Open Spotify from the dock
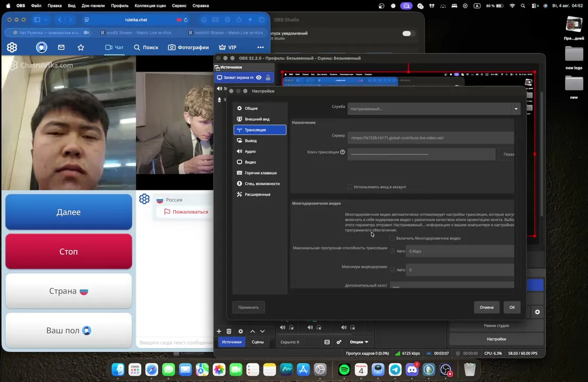Image resolution: width=588 pixels, height=382 pixels. click(x=344, y=370)
